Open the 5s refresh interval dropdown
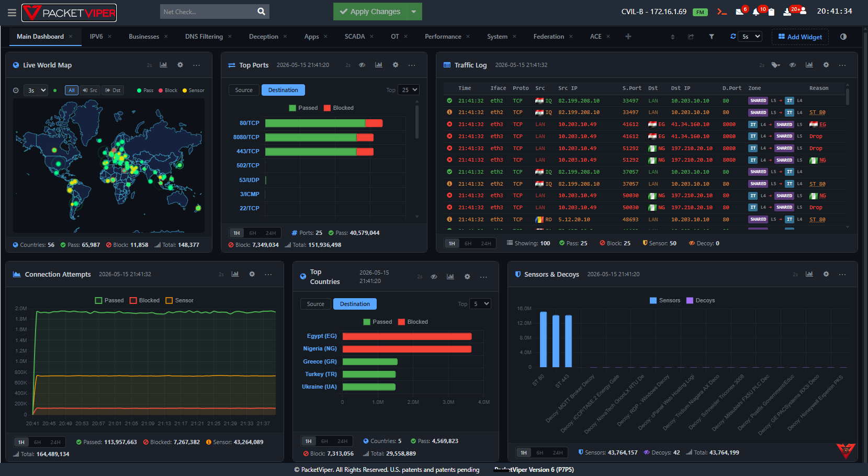 (x=751, y=37)
